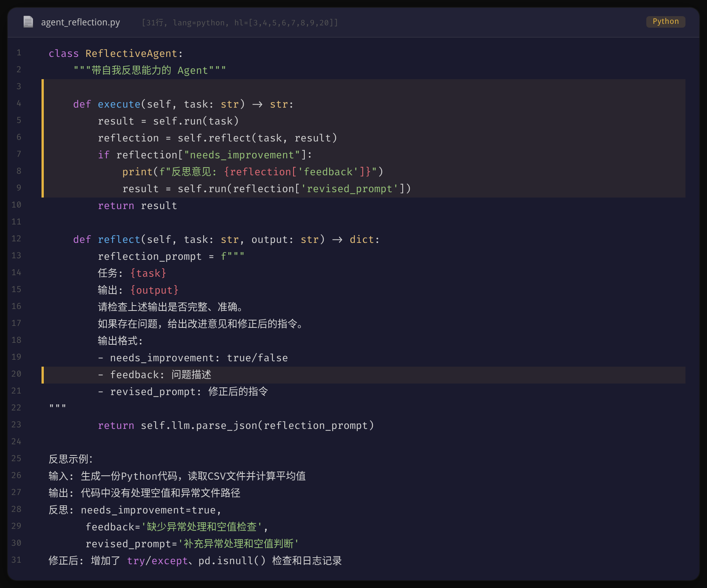This screenshot has height=588, width=707.
Task: Click the docstring "带自我反思能力的 Agent"
Action: click(149, 70)
